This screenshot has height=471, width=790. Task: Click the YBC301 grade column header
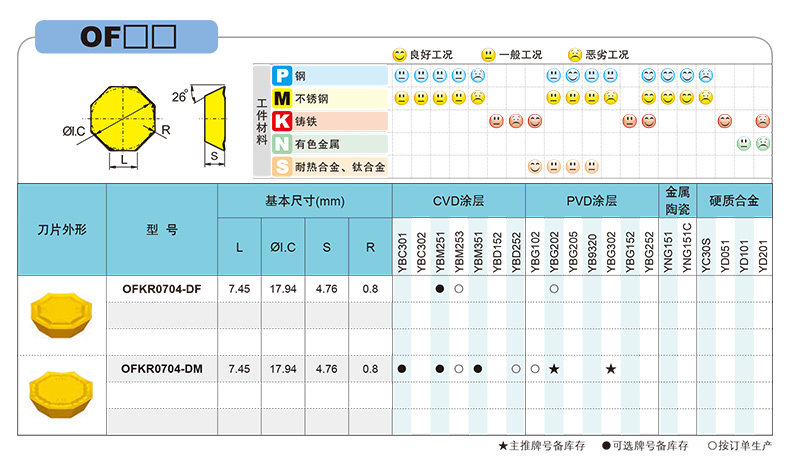tap(402, 252)
